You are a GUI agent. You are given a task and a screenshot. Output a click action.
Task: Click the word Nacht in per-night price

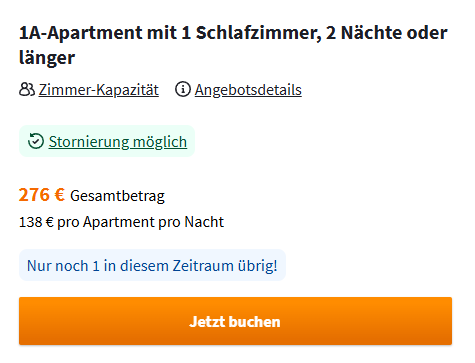tap(204, 222)
